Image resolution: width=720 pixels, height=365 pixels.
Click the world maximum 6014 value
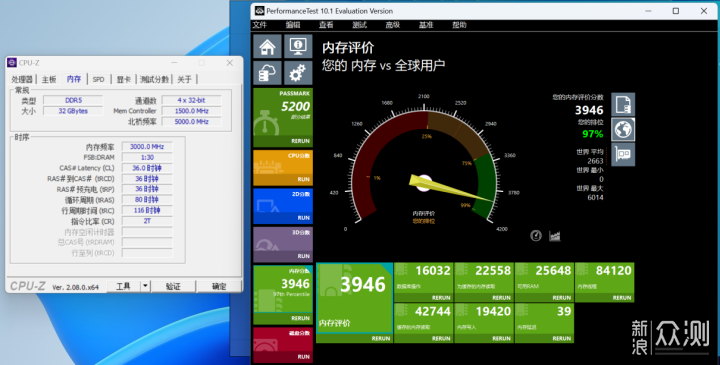click(595, 197)
